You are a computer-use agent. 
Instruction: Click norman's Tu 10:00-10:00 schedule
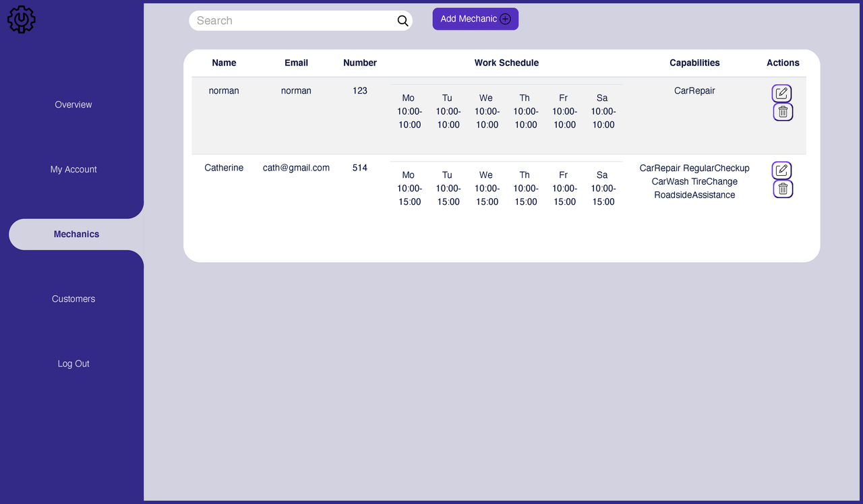448,111
